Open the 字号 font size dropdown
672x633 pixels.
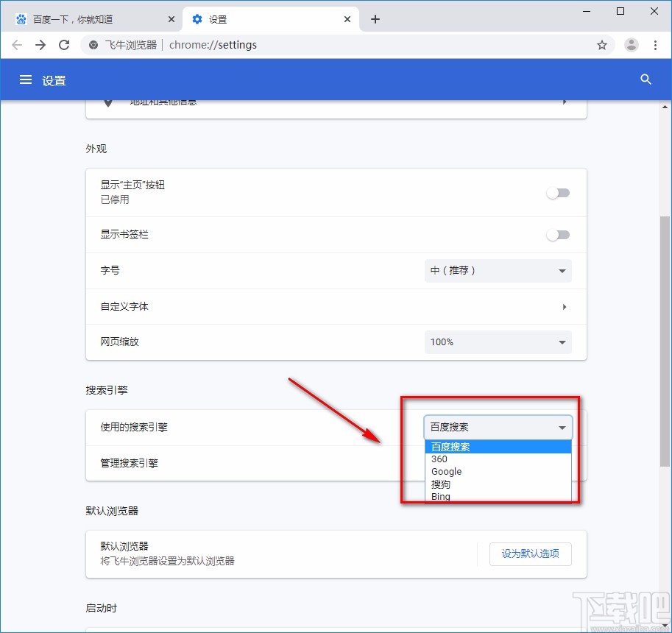point(498,270)
